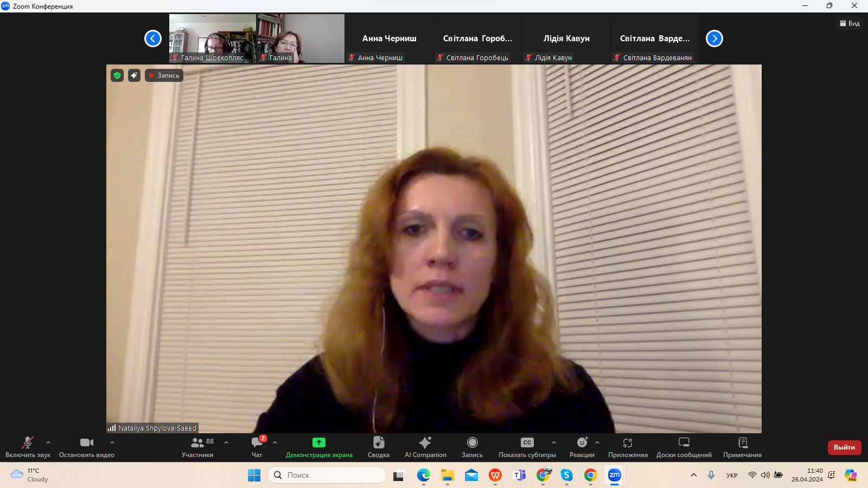Expand audio options arrow next to microphone

tap(48, 442)
